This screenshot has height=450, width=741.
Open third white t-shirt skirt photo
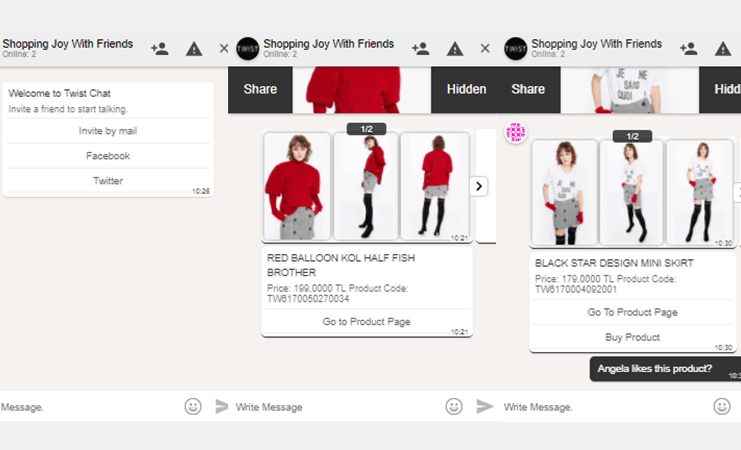pyautogui.click(x=700, y=192)
